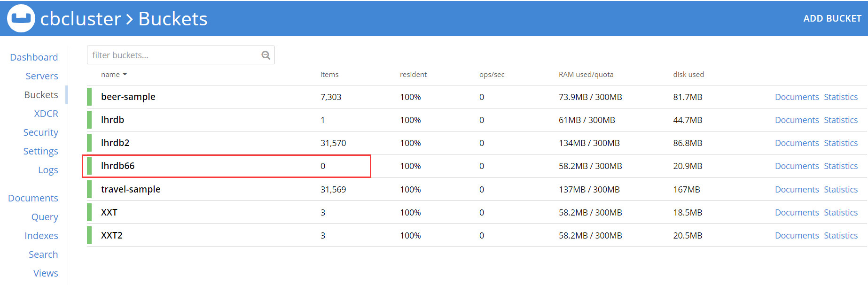Click the 137MB / 300MB RAM value
The image size is (868, 285).
589,190
